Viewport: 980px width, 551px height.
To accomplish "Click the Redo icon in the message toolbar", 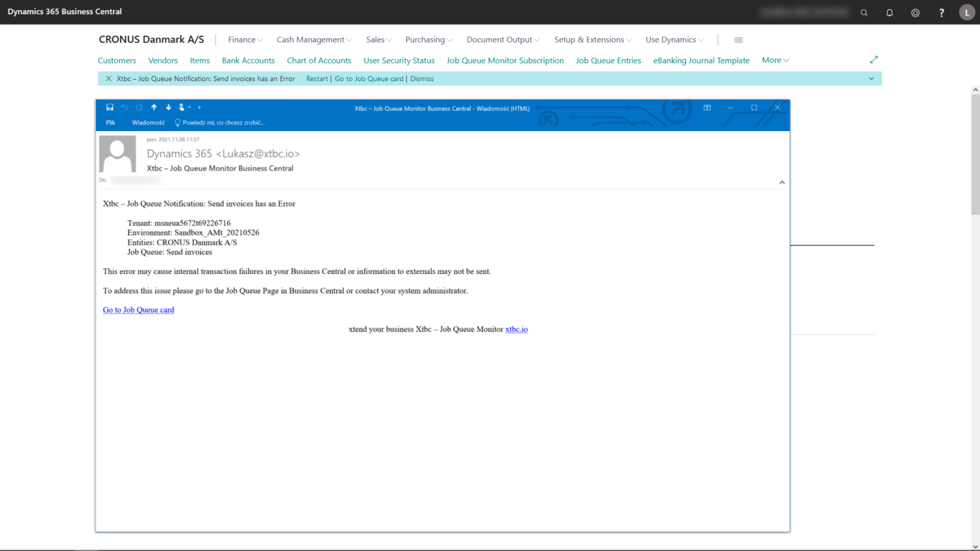I will click(137, 107).
